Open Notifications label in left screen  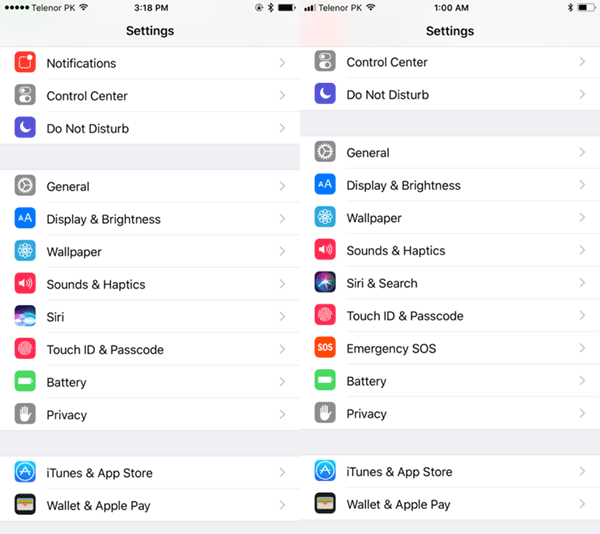pyautogui.click(x=81, y=63)
